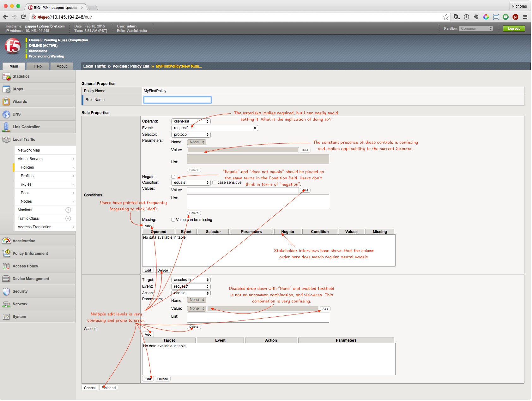Click Add next to condition Values field
The image size is (532, 401).
click(x=305, y=190)
